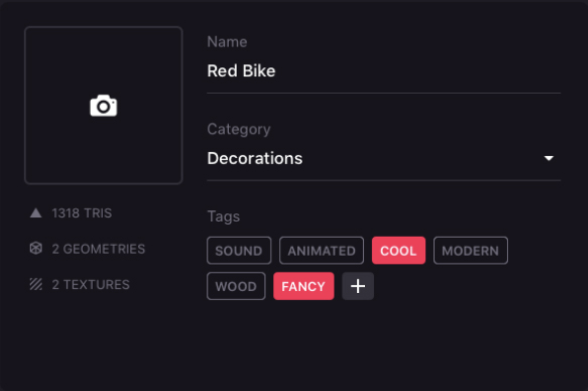The image size is (588, 391).
Task: Click the 2 TEXTURES stat indicator
Action: click(90, 284)
